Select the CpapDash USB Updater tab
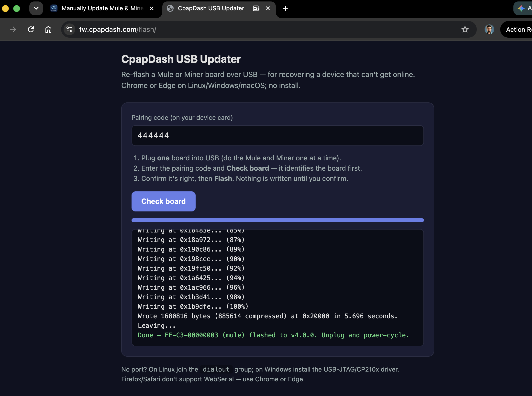Viewport: 532px width, 396px height. coord(211,9)
